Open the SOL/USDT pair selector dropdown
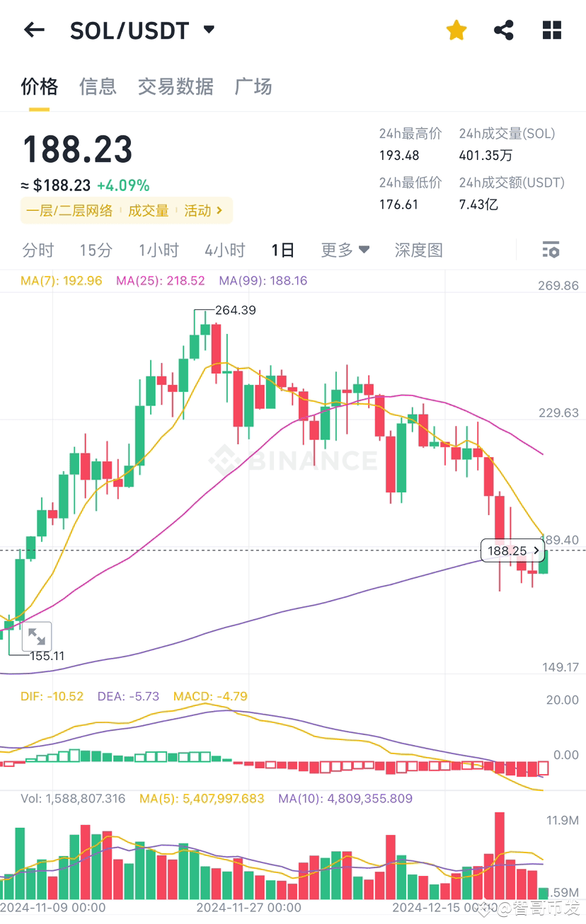The width and height of the screenshot is (586, 924). point(208,29)
